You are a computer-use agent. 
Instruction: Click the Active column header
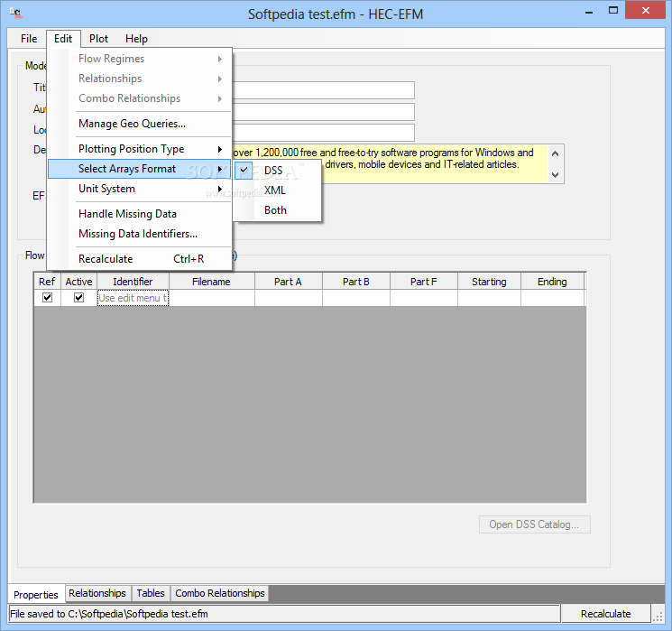(x=78, y=282)
